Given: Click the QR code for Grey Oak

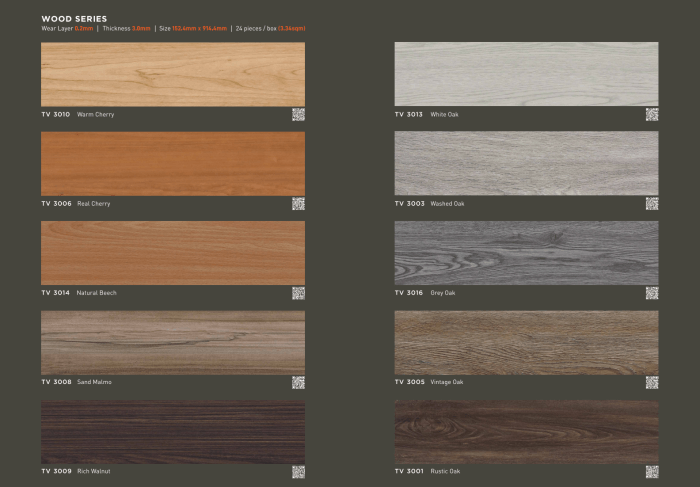Looking at the screenshot, I should (652, 292).
